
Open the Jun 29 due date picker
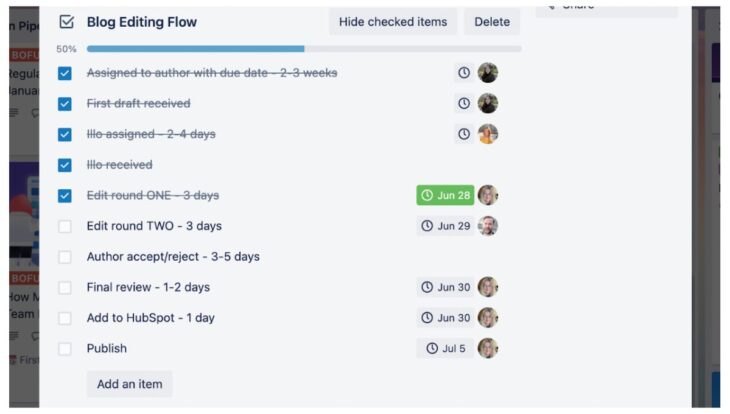445,226
